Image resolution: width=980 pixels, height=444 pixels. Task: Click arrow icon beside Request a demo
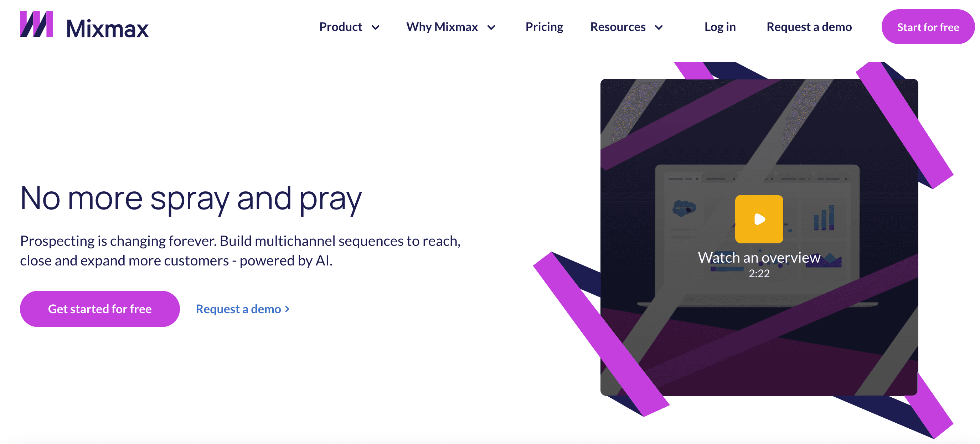pyautogui.click(x=287, y=309)
